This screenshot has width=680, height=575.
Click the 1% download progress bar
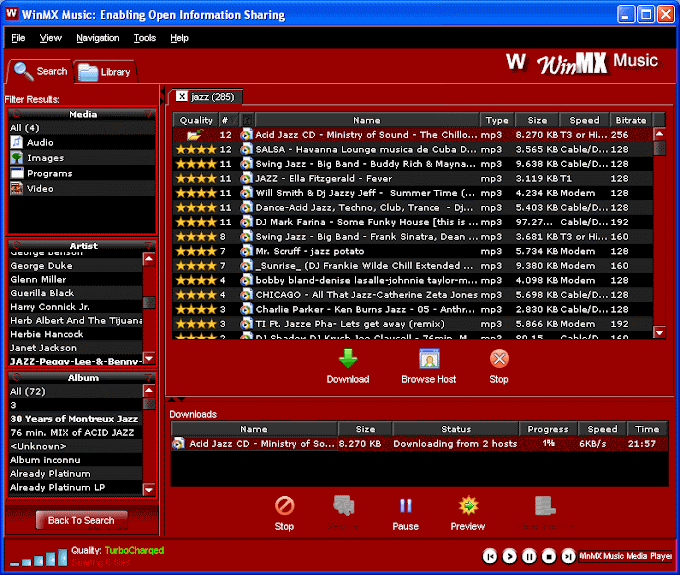pyautogui.click(x=549, y=444)
